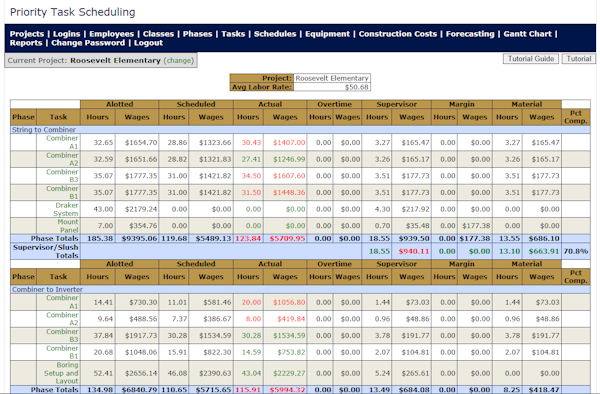Go to the Phases page
600x394 pixels.
(x=197, y=34)
